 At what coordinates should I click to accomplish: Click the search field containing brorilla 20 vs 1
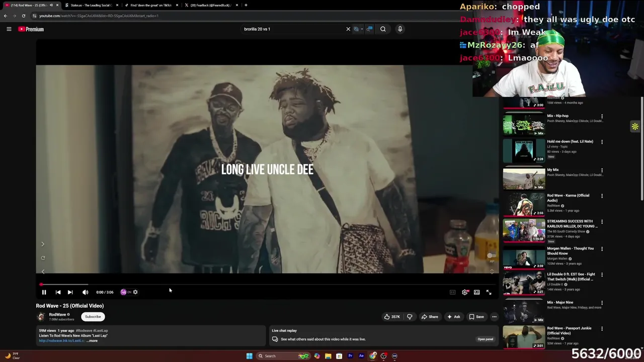(292, 29)
